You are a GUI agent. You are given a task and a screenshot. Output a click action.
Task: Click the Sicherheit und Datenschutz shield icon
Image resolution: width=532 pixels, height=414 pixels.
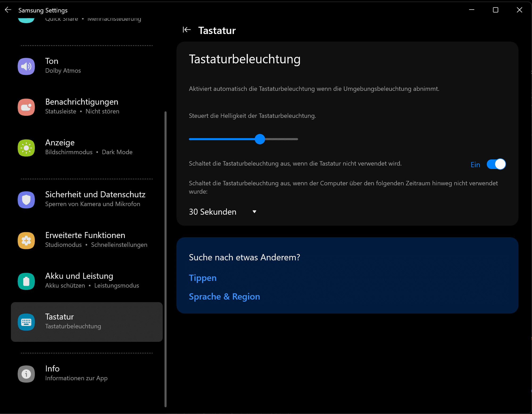coord(26,200)
